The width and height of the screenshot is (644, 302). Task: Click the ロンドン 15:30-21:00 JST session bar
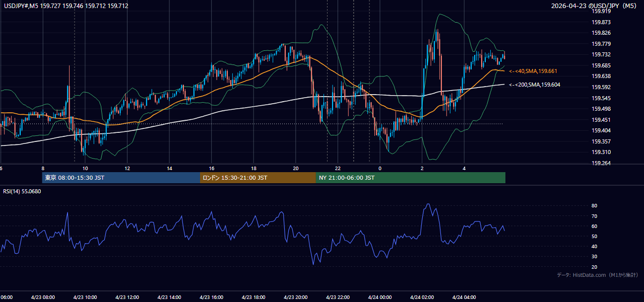[x=258, y=178]
